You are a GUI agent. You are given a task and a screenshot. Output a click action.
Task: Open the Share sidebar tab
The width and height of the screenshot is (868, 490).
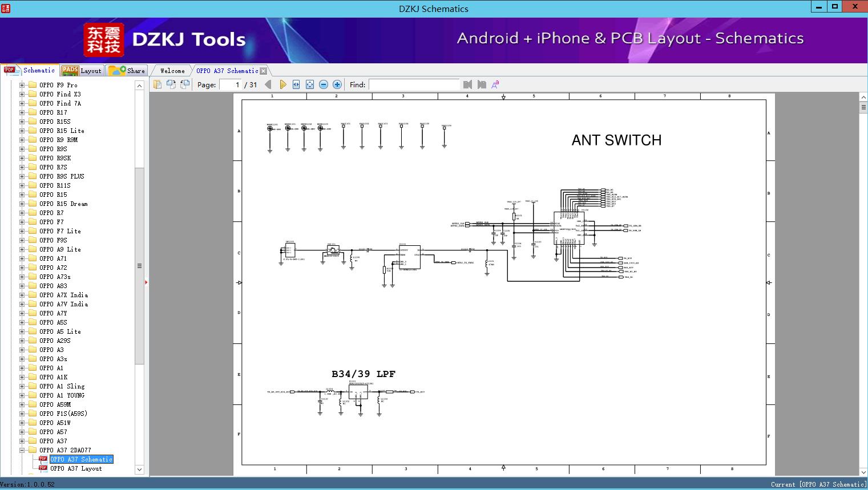click(x=127, y=71)
